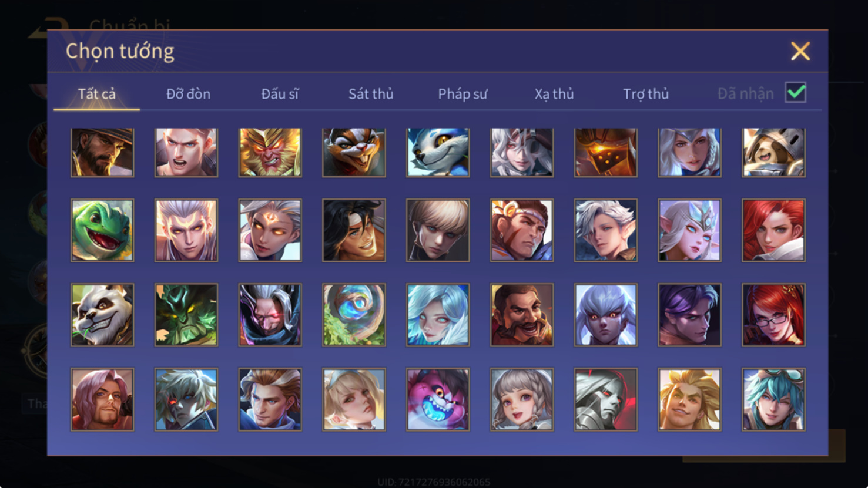The image size is (868, 488).
Task: Choose the teal-haired goggles hero
Action: click(773, 399)
